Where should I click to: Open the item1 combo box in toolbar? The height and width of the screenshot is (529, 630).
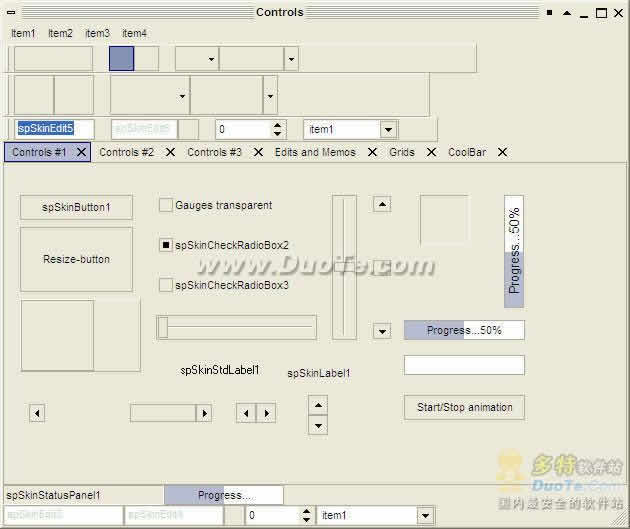(x=388, y=130)
